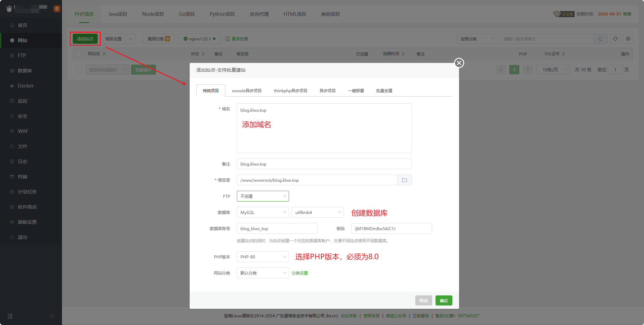
Task: Switch to the 一键部署 dialog tab
Action: pos(356,91)
